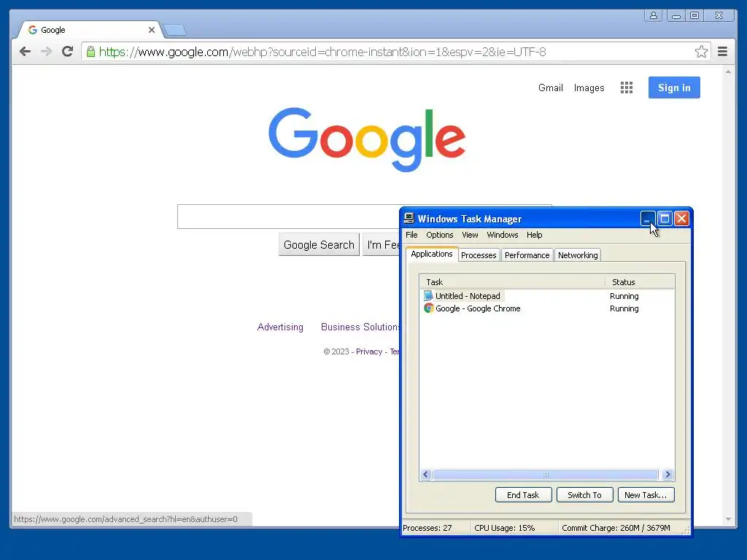Click the Notepad icon in task list
Screen dimensions: 747x560
point(428,296)
